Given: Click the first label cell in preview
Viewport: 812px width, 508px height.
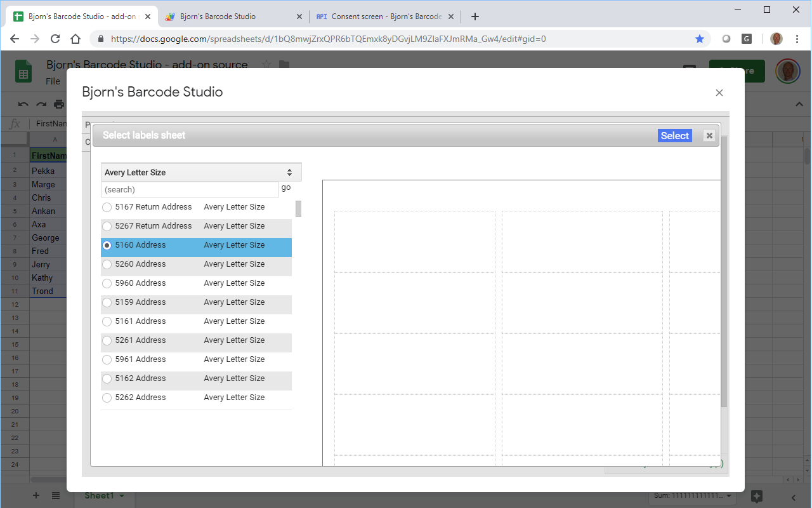Looking at the screenshot, I should point(415,241).
